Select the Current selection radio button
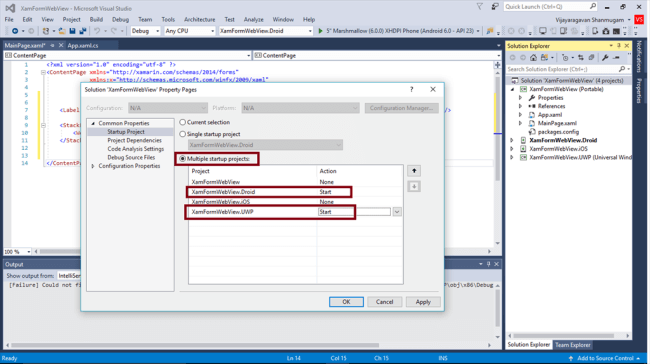The width and height of the screenshot is (650, 364). (x=182, y=122)
